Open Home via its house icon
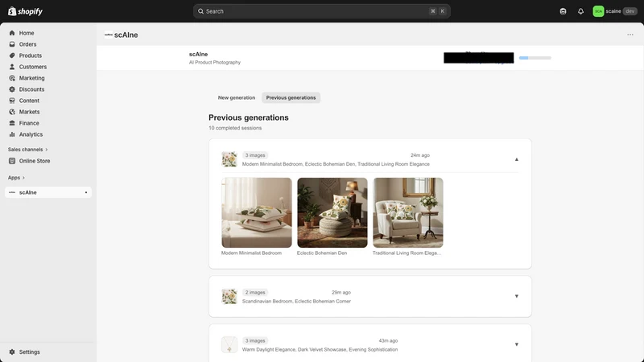Screen dimensions: 644x362 pos(12,33)
